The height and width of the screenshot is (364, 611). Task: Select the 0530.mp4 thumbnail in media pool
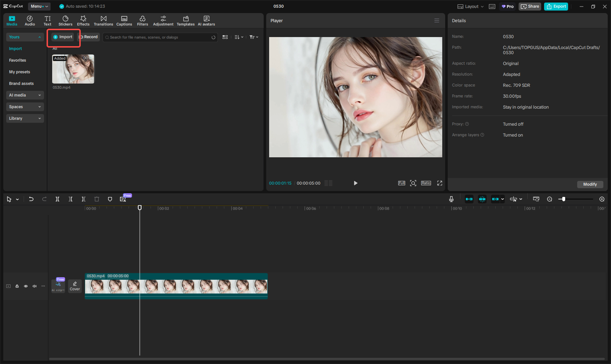click(73, 69)
